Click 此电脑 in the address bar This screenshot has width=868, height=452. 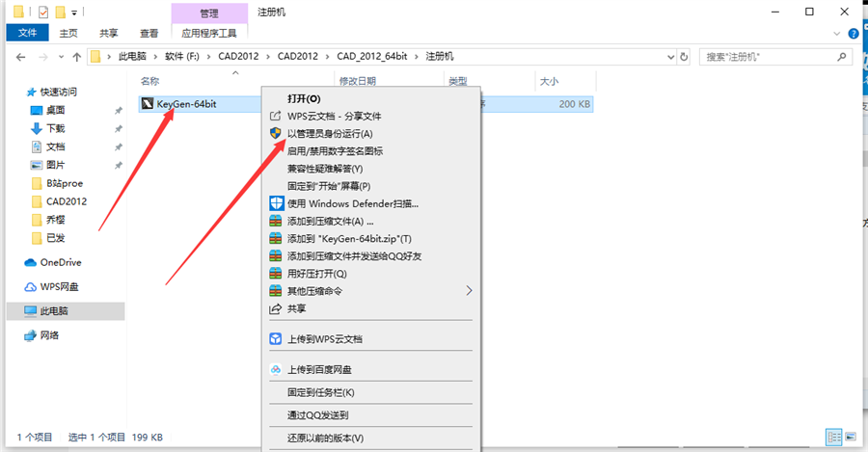132,57
